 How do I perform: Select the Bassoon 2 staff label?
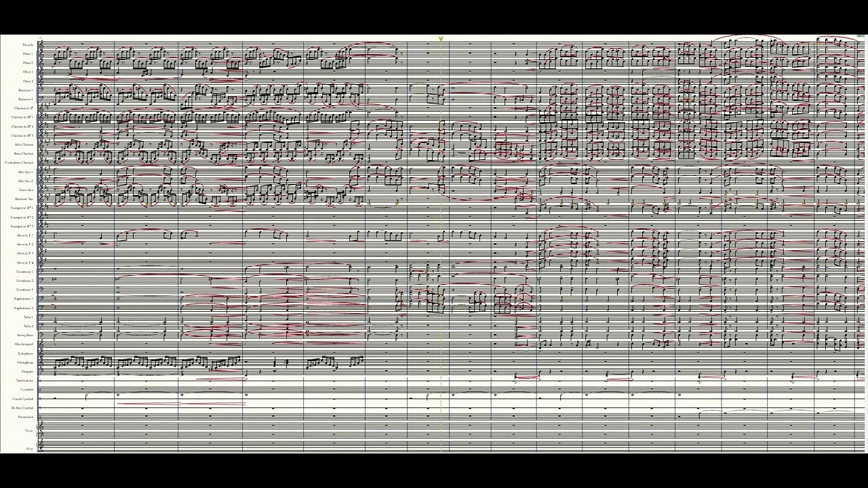(26, 99)
